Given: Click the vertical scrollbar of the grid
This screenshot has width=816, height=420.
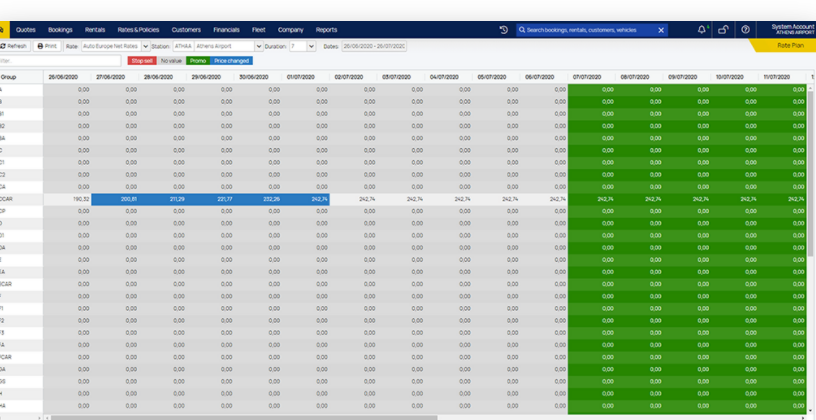Looking at the screenshot, I should click(811, 172).
